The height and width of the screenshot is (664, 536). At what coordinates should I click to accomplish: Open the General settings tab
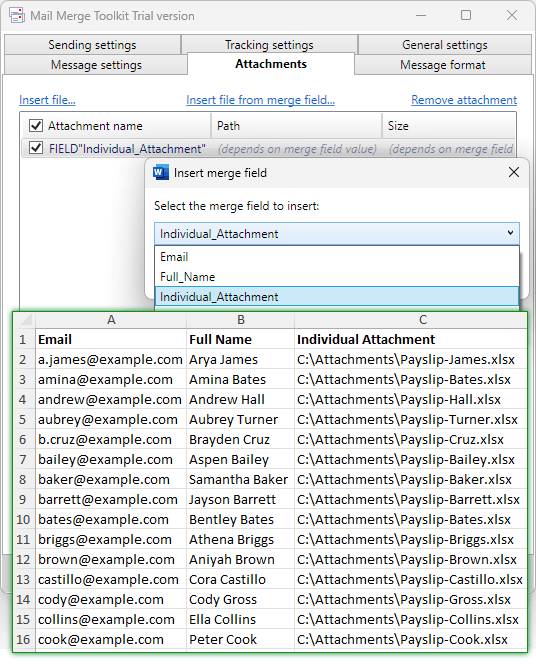point(445,44)
